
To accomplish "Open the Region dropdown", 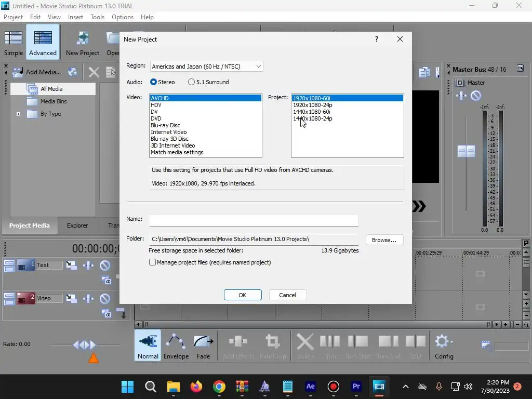I will [206, 66].
